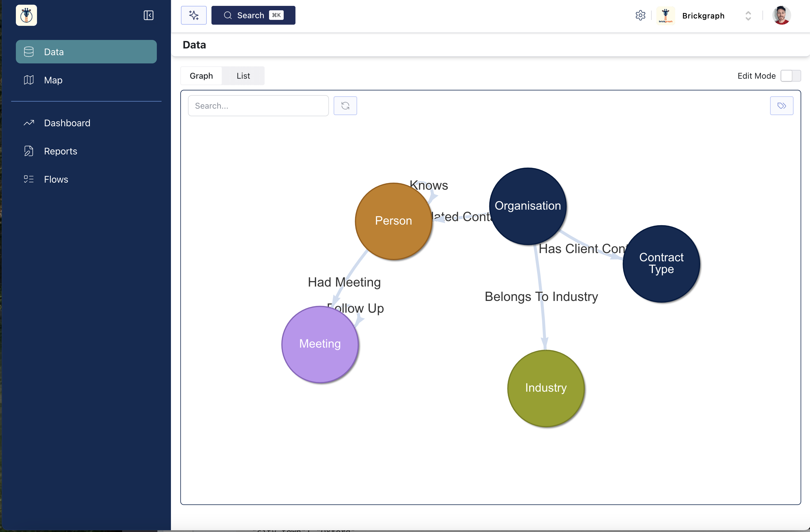Switch to the List tab
Image resolution: width=810 pixels, height=532 pixels.
coord(243,76)
